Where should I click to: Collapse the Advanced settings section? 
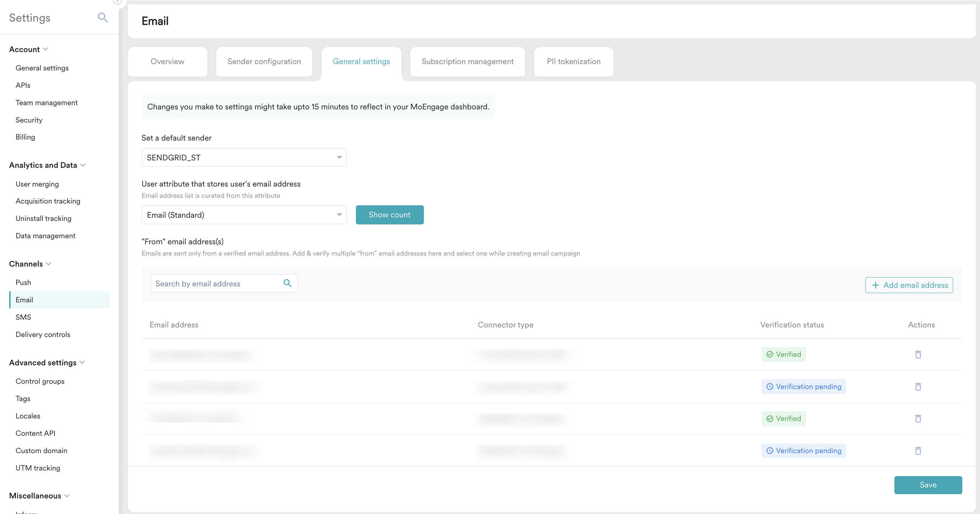point(82,362)
